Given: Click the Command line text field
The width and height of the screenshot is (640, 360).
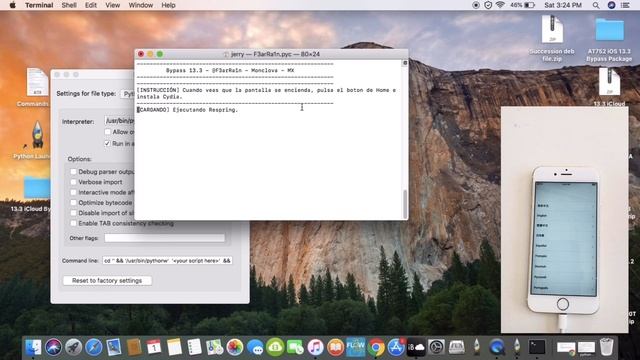Looking at the screenshot, I should tap(167, 260).
